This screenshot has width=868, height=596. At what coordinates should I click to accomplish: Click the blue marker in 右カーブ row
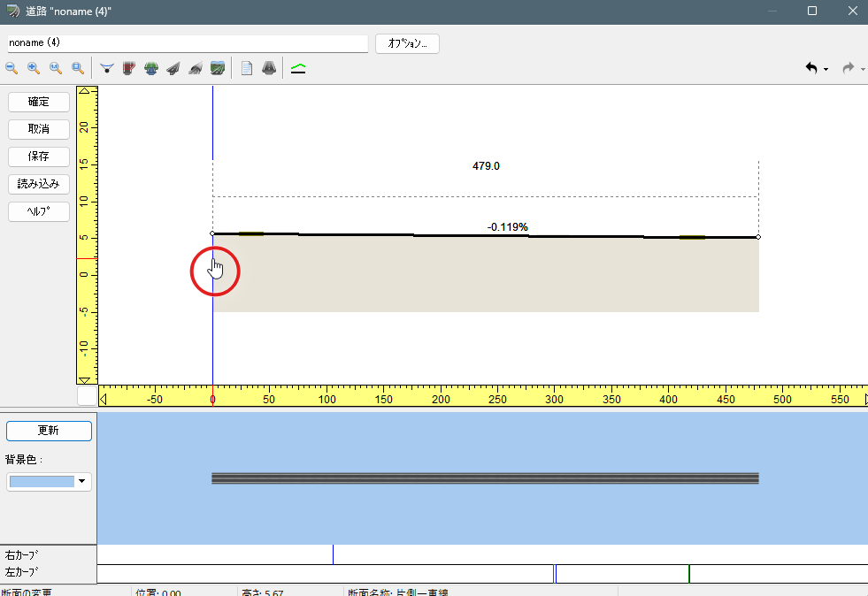(x=334, y=554)
